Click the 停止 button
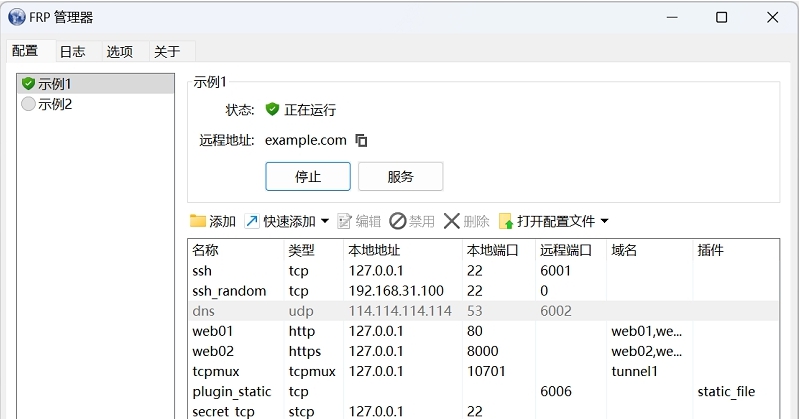 pos(308,177)
